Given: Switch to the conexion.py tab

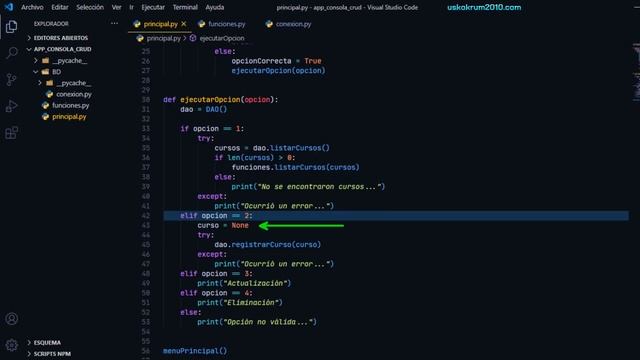Looking at the screenshot, I should pos(293,24).
